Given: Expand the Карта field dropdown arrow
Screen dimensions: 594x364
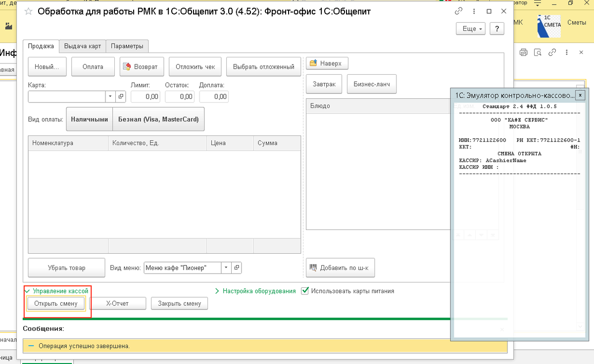Looking at the screenshot, I should point(110,96).
